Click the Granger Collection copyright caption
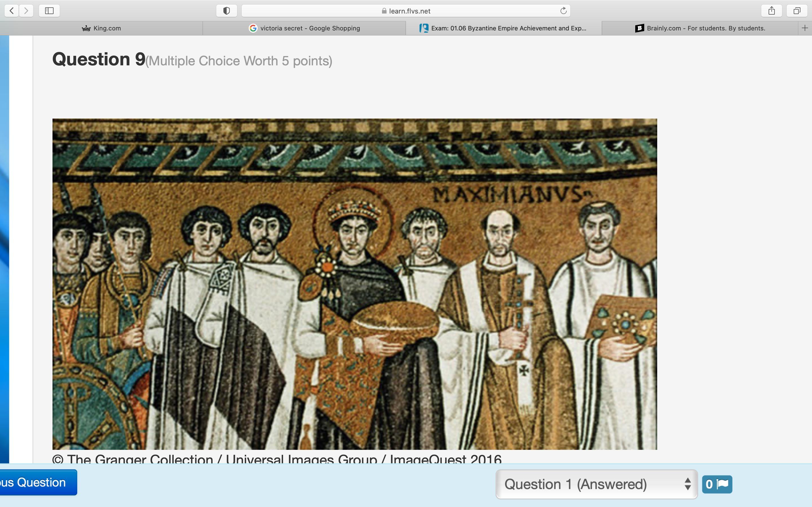Screen dimensions: 812x507 [x=277, y=458]
